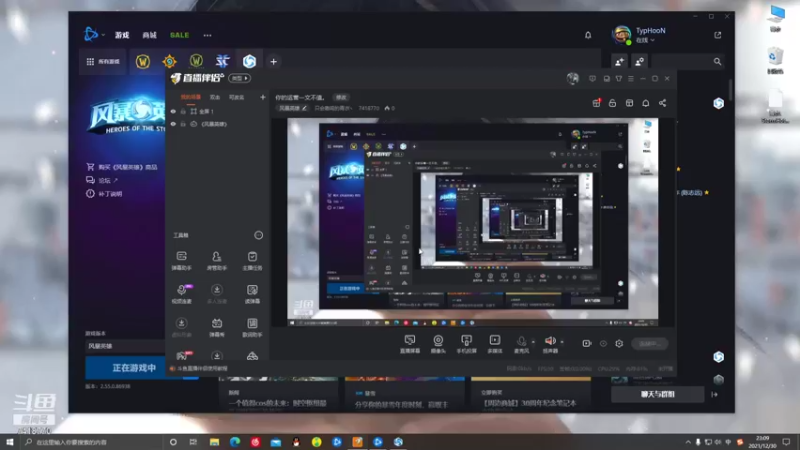
Task: Add 摄像头 camera source
Action: [x=438, y=344]
